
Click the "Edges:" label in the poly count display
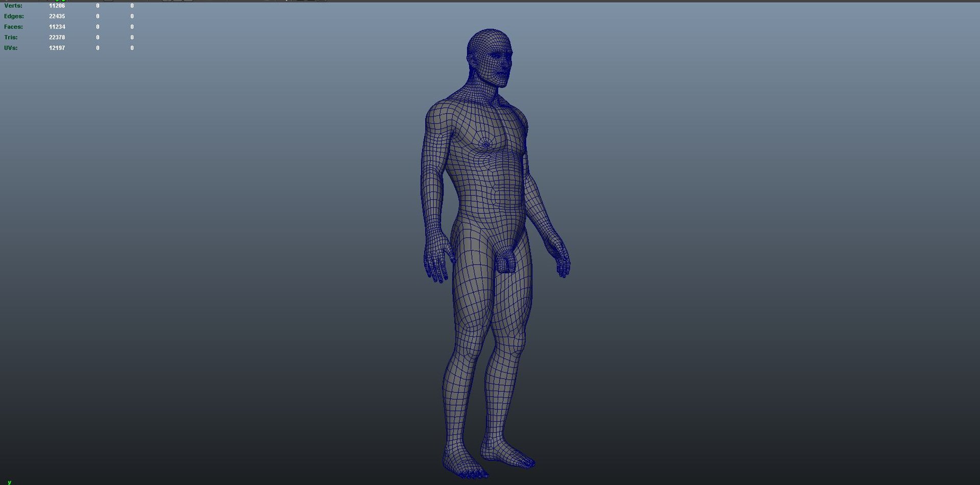coord(14,16)
